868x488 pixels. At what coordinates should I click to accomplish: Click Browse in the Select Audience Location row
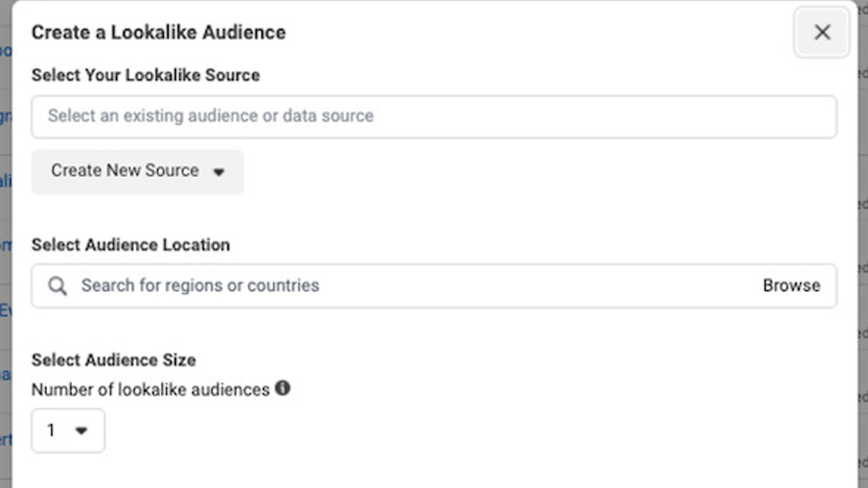792,286
